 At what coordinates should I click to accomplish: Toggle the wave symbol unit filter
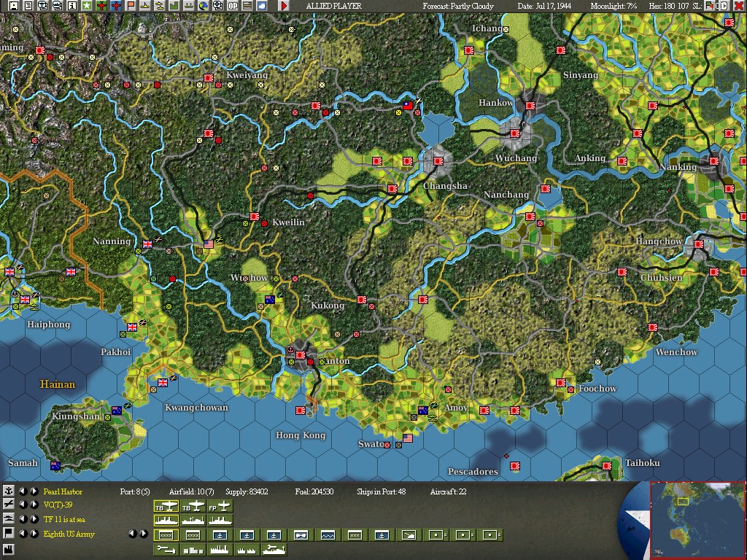tap(328, 535)
